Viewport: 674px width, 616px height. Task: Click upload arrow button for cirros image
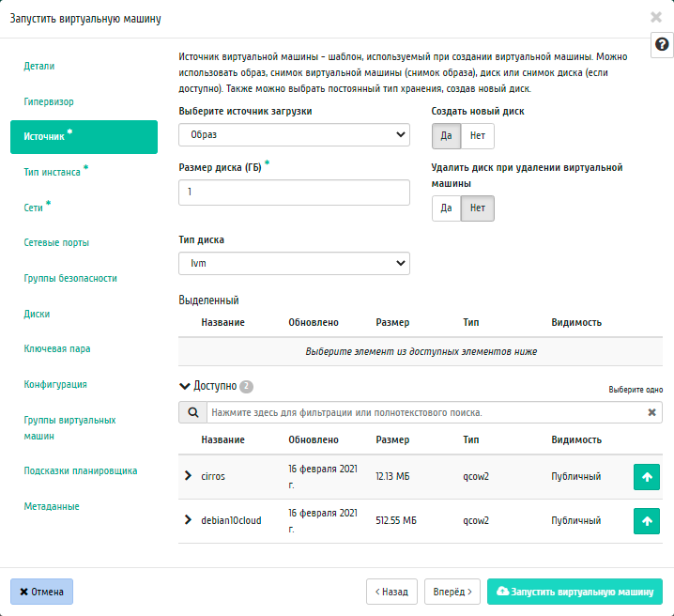pos(647,476)
